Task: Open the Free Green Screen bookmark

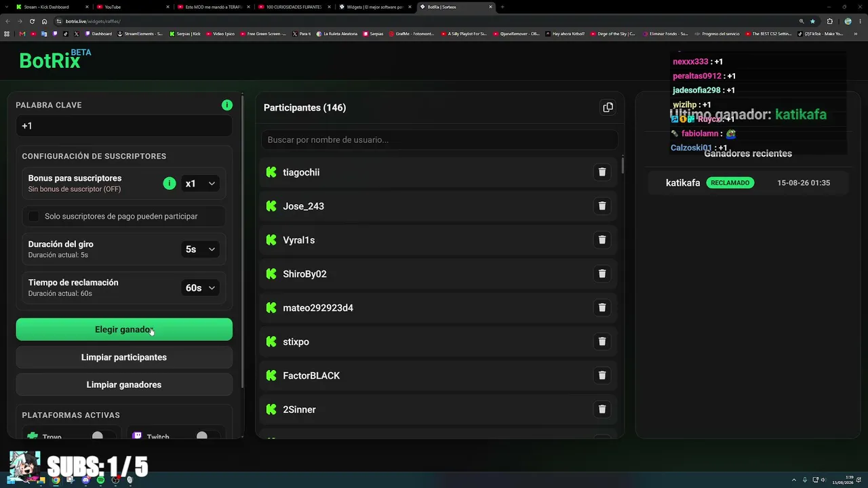Action: pos(262,33)
